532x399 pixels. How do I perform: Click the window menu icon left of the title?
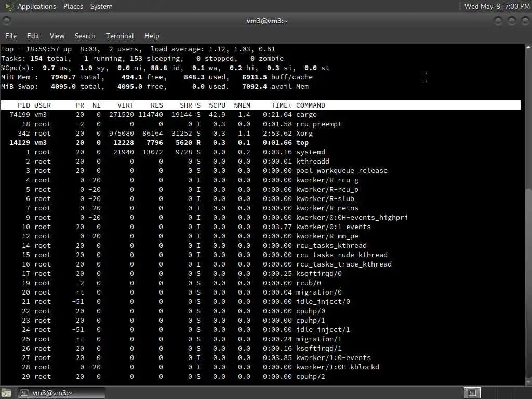point(6,21)
